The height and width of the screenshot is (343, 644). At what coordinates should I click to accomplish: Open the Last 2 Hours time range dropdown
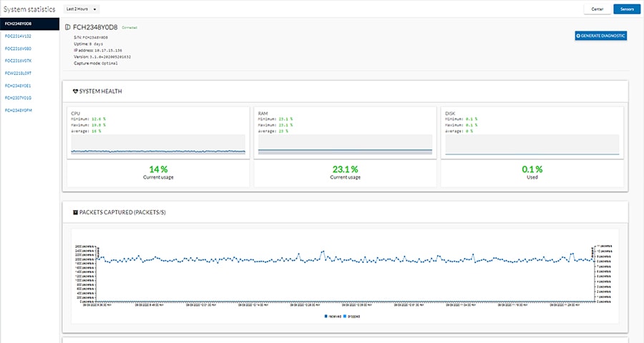[82, 9]
